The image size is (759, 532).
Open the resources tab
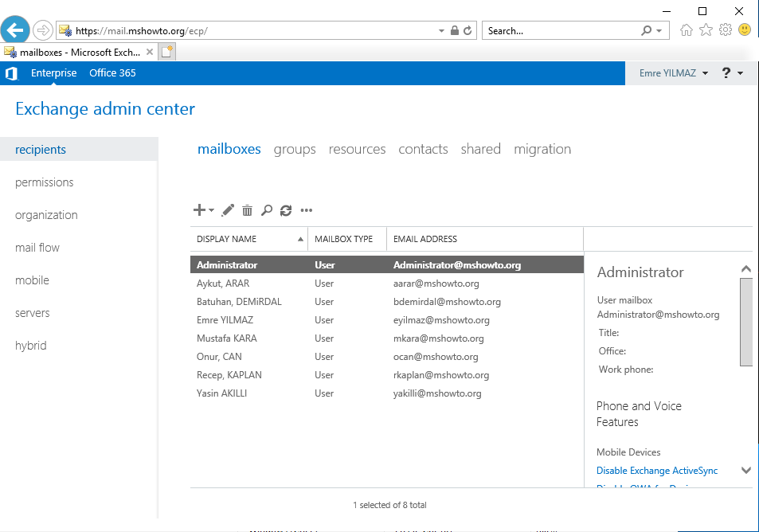(x=357, y=149)
